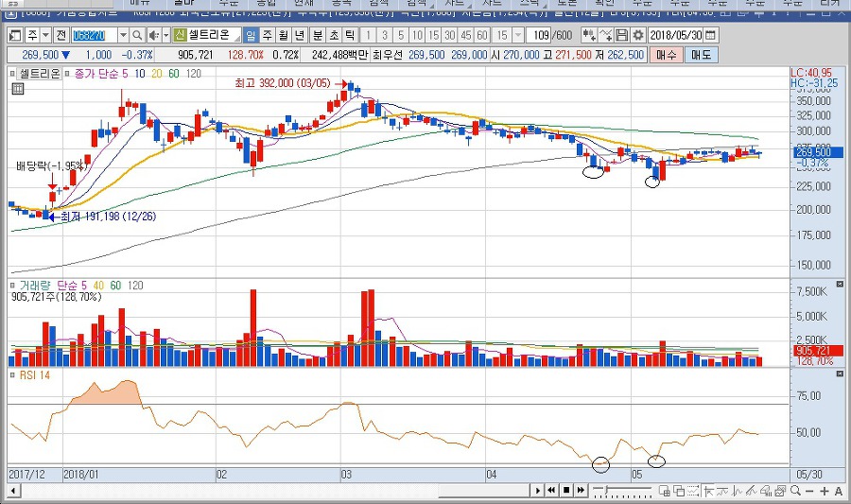Click the grid table icon under 셀트리온 label
The height and width of the screenshot is (504, 851).
pyautogui.click(x=17, y=89)
